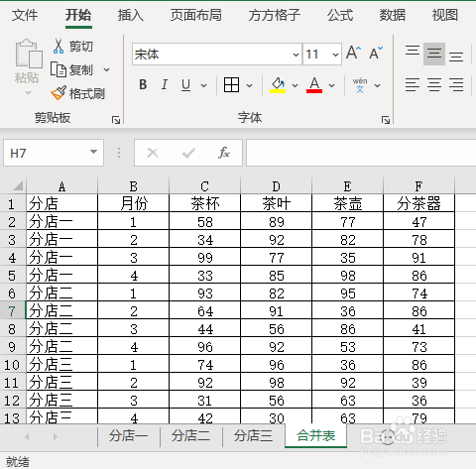Switch to the 方方格子 ribbon tab
Viewport: 476px width, 469px height.
(x=275, y=15)
